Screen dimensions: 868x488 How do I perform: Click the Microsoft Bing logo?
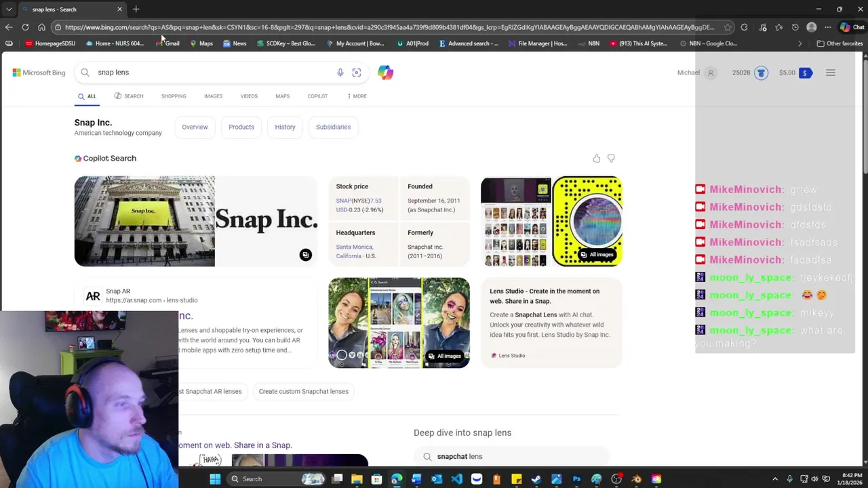pos(39,73)
